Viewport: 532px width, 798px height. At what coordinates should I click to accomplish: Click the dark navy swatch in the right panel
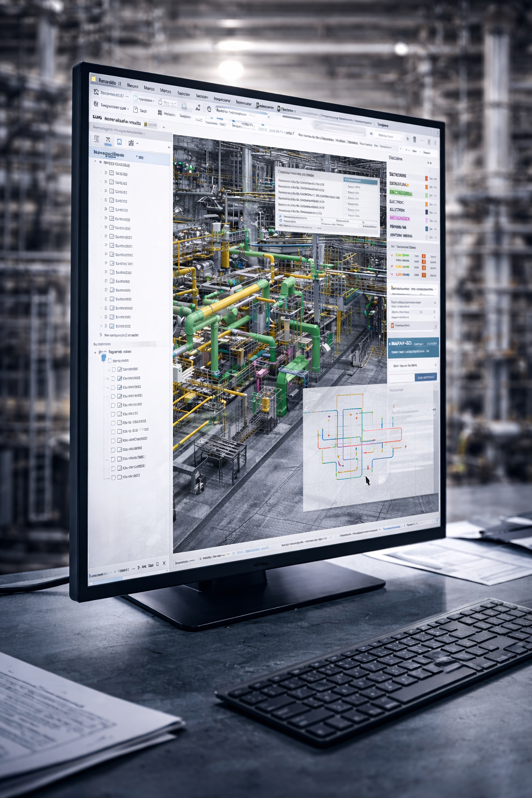click(427, 212)
